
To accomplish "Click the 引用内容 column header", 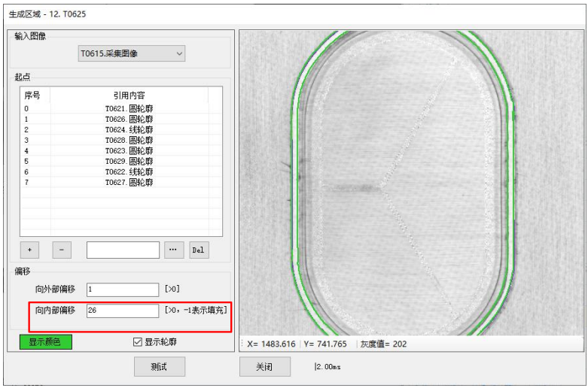I will pyautogui.click(x=129, y=95).
